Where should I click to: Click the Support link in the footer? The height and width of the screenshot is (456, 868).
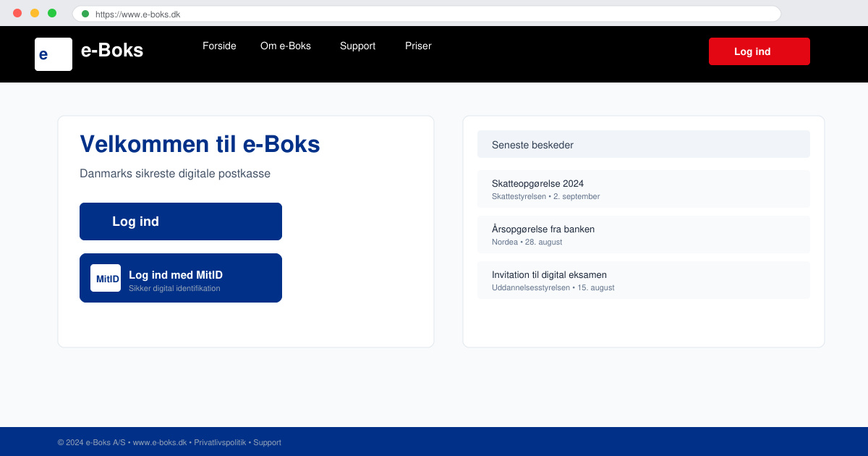[267, 442]
